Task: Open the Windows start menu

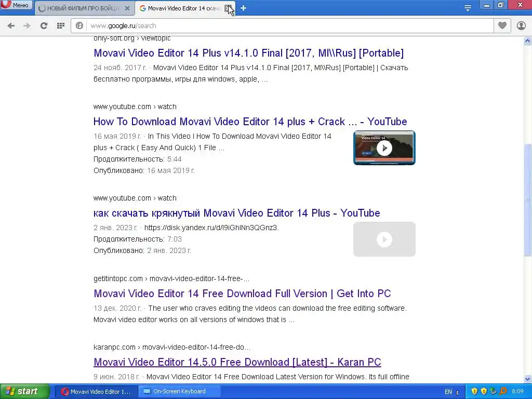Action: point(25,391)
